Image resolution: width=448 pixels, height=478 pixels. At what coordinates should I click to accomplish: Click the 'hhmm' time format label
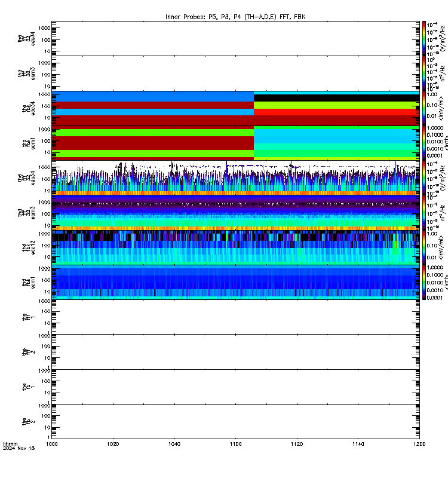coord(10,444)
